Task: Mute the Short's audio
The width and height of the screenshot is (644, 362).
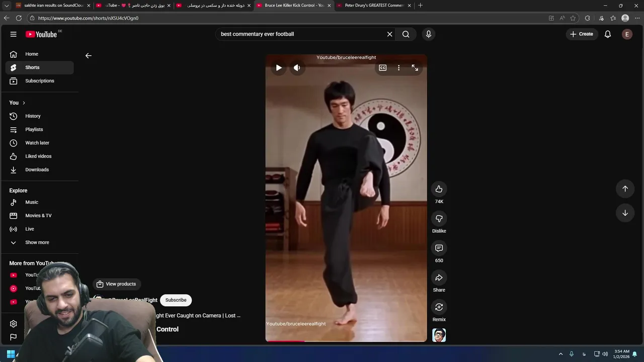Action: coord(297,68)
